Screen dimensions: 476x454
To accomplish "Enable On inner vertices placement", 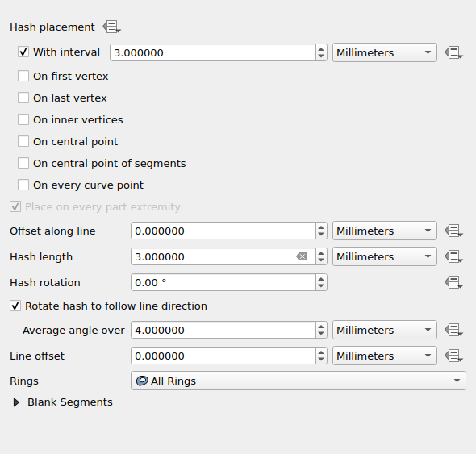I will click(23, 119).
